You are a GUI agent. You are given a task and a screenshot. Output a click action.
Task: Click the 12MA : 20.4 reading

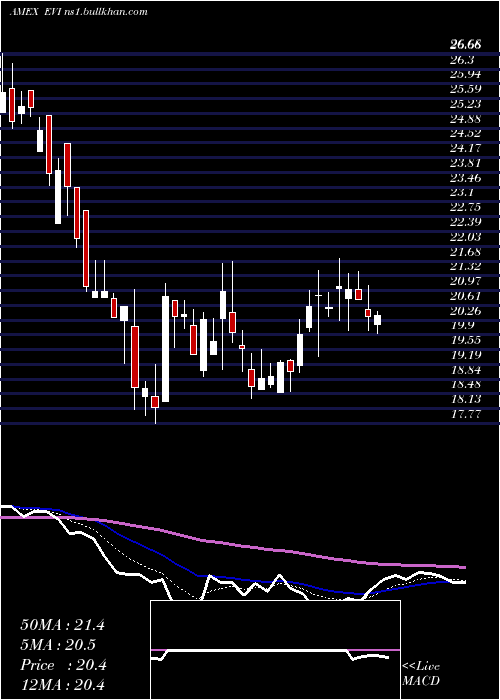62,685
